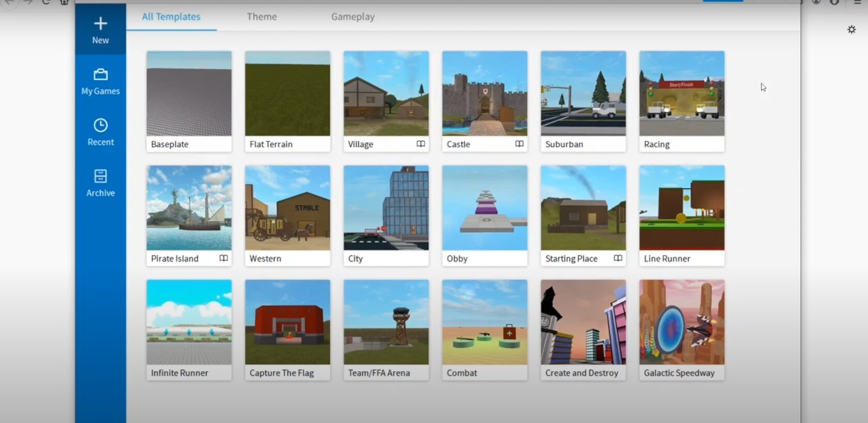Click the book icon on Pirate Island card
Image resolution: width=868 pixels, height=423 pixels.
coord(224,258)
